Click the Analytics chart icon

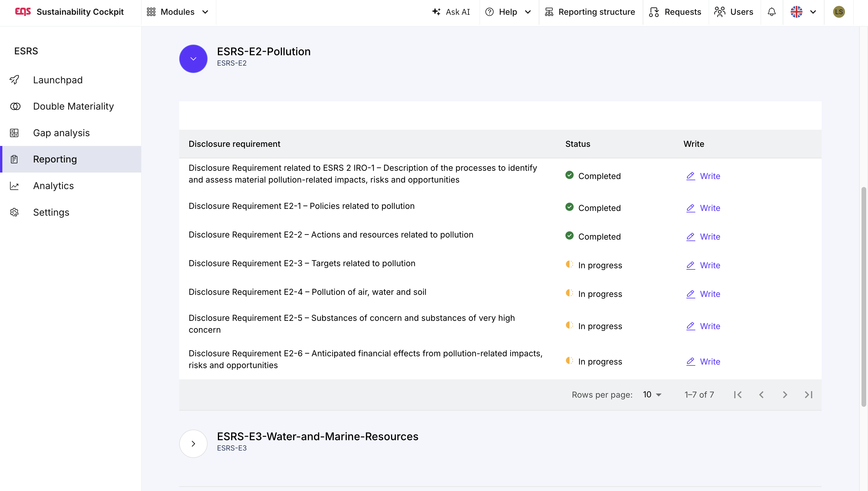14,186
